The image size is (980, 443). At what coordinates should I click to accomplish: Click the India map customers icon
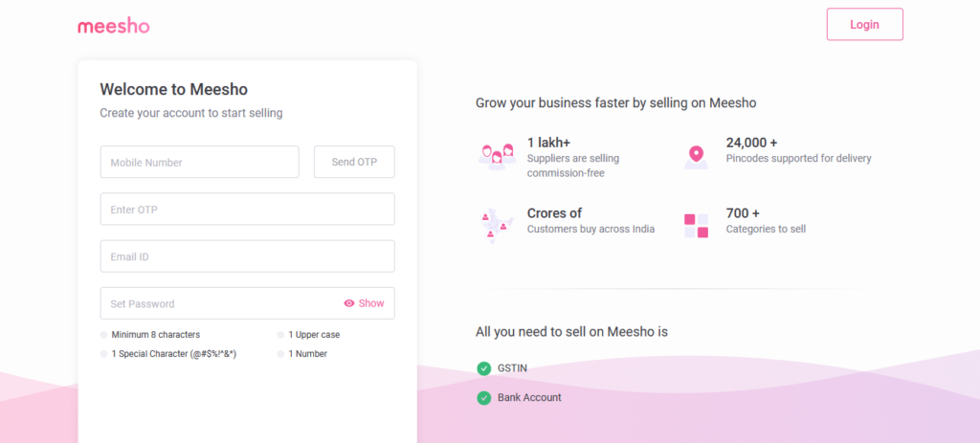[497, 225]
